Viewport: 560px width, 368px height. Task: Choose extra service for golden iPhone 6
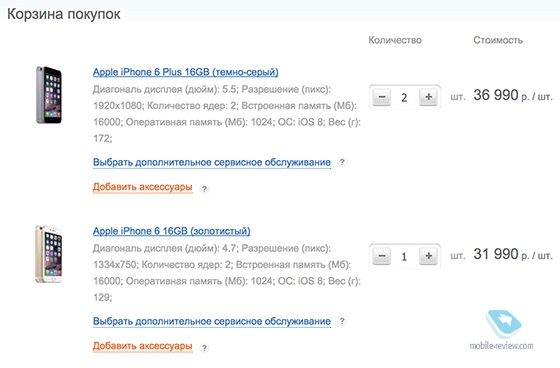point(212,321)
